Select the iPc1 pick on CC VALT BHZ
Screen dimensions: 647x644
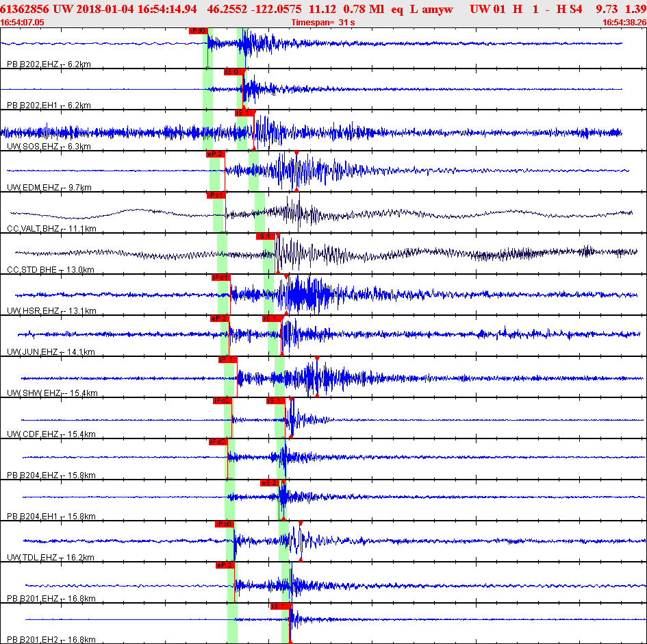coord(216,195)
